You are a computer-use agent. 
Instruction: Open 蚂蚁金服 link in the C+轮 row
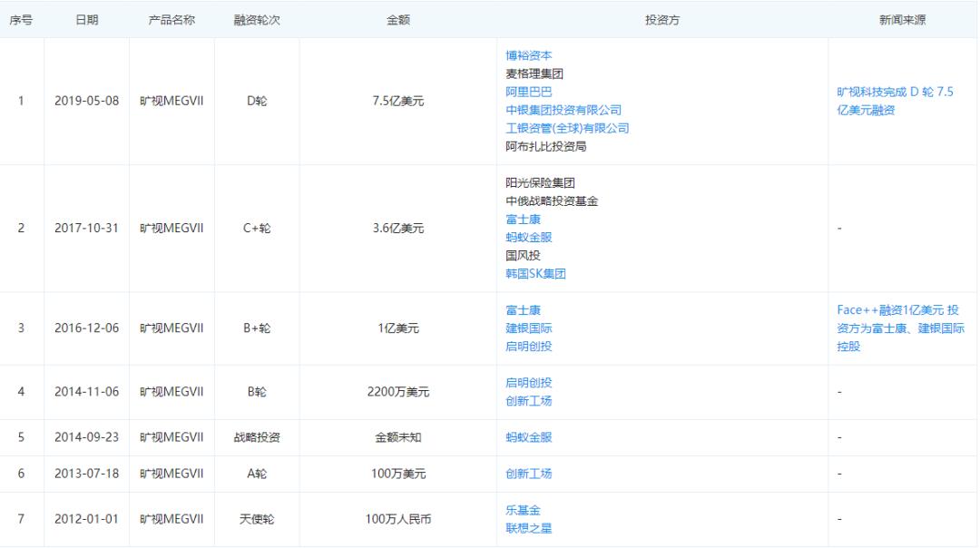528,238
